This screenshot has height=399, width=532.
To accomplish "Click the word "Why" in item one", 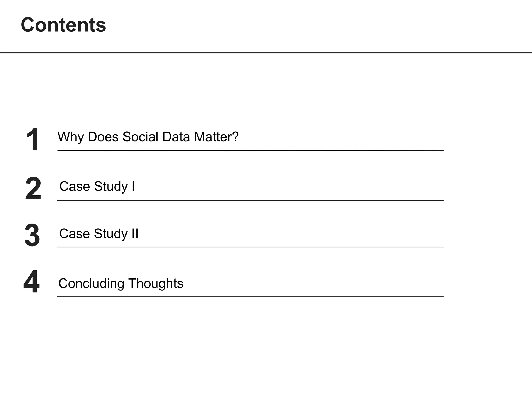I will click(70, 137).
